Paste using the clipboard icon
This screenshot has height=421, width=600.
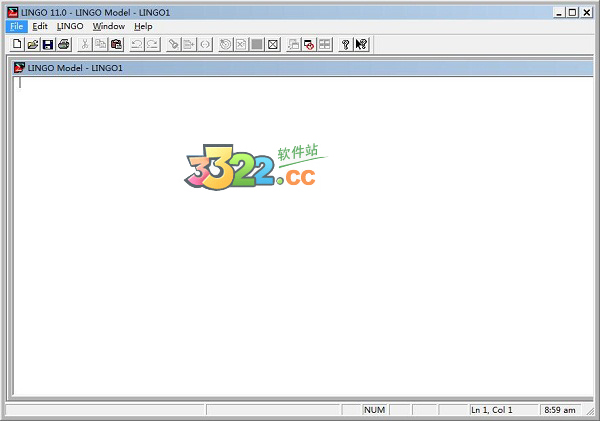tap(116, 44)
